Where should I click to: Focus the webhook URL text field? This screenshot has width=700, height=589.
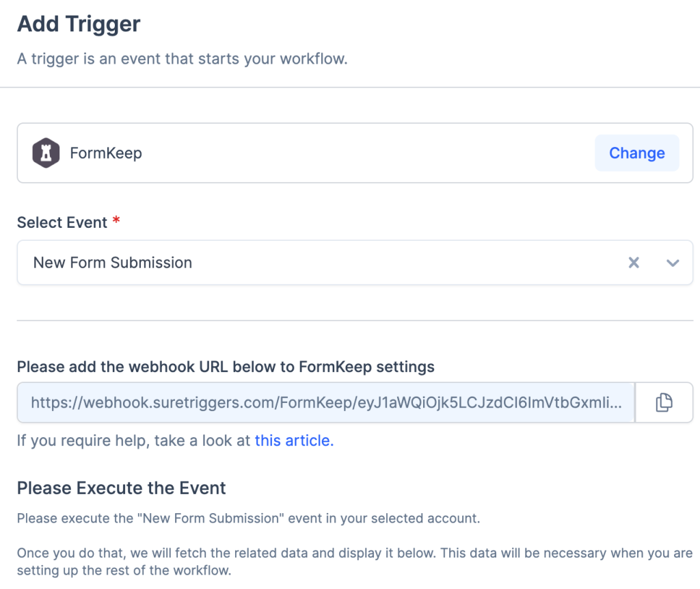(x=327, y=403)
